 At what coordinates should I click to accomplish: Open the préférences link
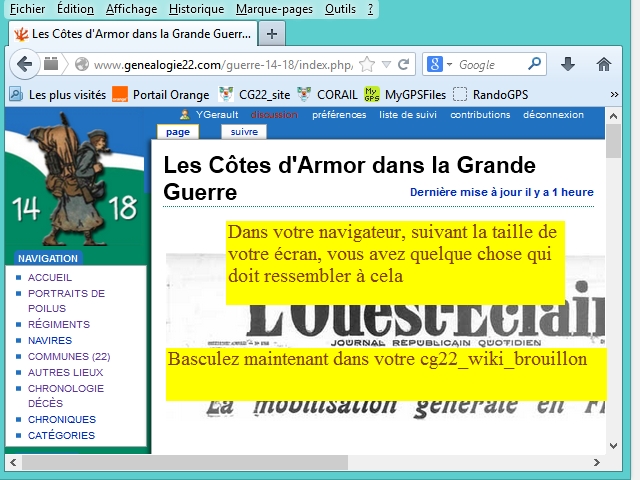click(339, 115)
